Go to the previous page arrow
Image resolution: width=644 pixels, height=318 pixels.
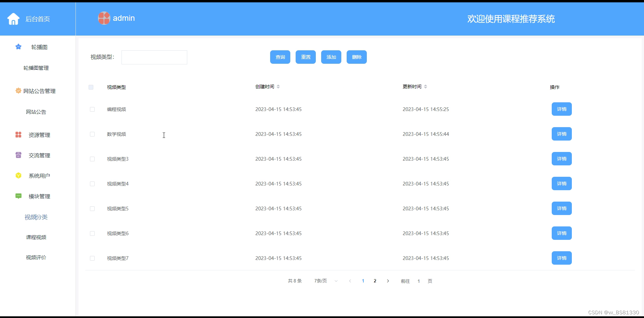pyautogui.click(x=350, y=281)
